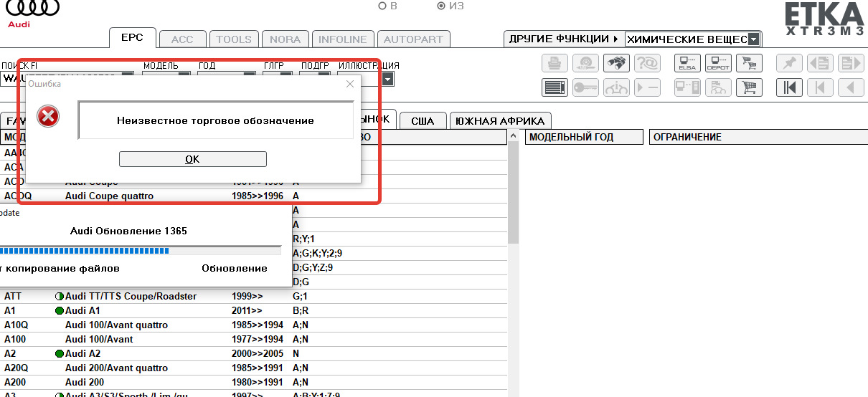The height and width of the screenshot is (397, 868).
Task: Click the list view lines icon
Action: coord(554,87)
